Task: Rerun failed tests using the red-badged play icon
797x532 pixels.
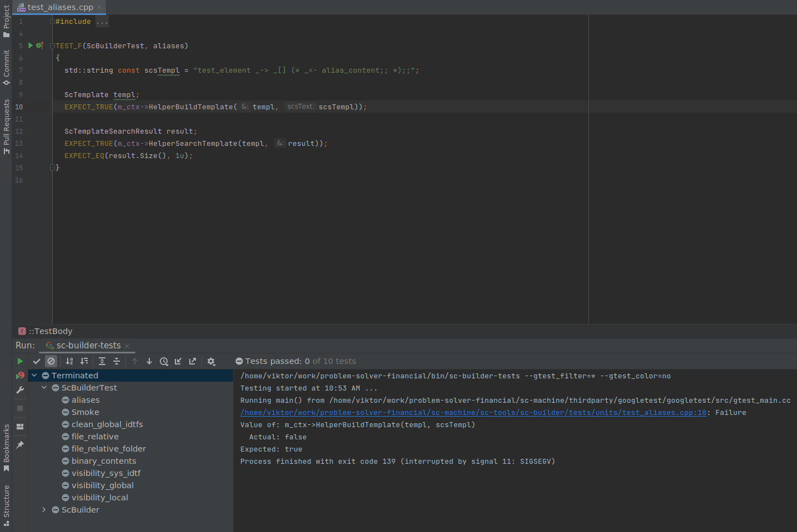Action: (21, 376)
